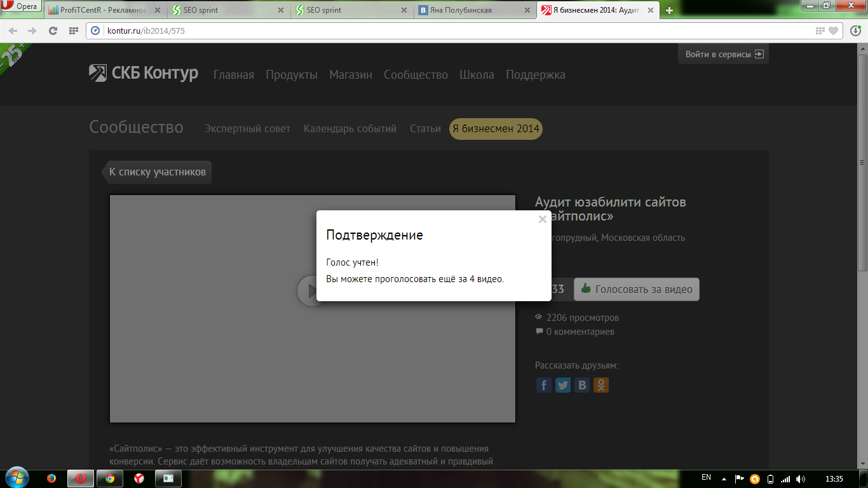Close the Яна Полубинская tab
The image size is (868, 488).
527,10
